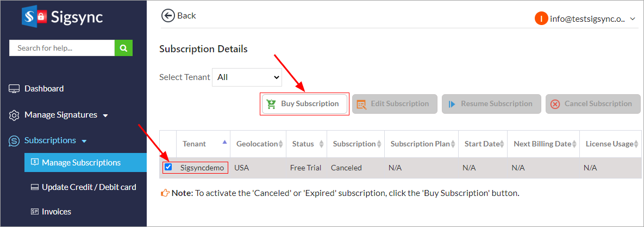Click the orange user avatar icon
The height and width of the screenshot is (227, 644).
(x=541, y=19)
